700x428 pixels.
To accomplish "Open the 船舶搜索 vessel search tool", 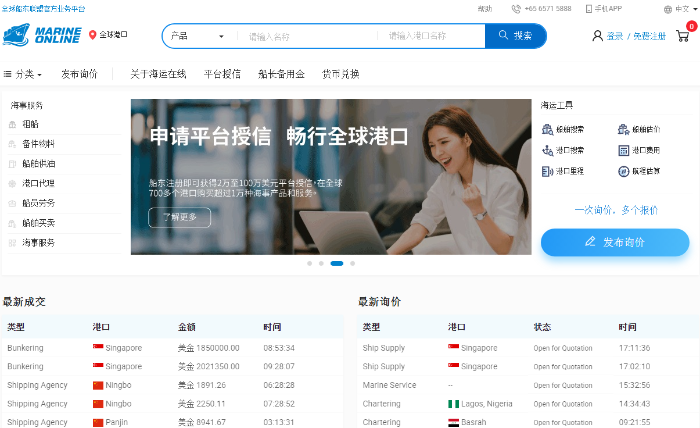I will [x=563, y=129].
